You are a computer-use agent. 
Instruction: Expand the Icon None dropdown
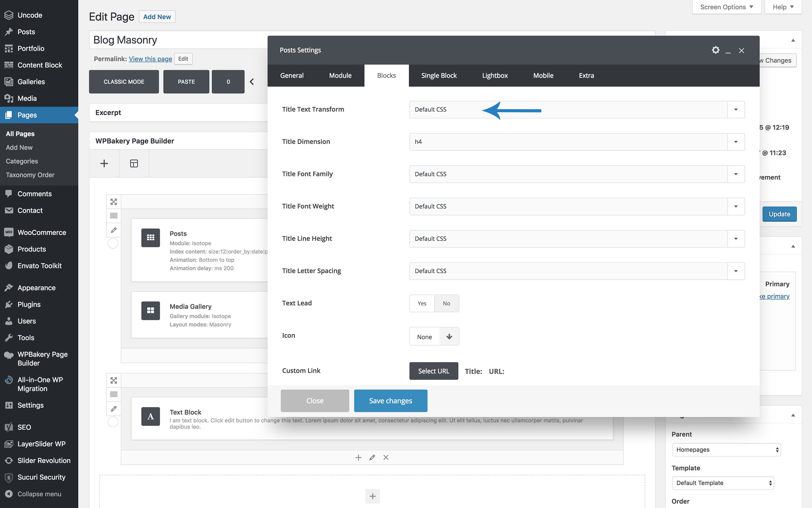click(x=449, y=336)
